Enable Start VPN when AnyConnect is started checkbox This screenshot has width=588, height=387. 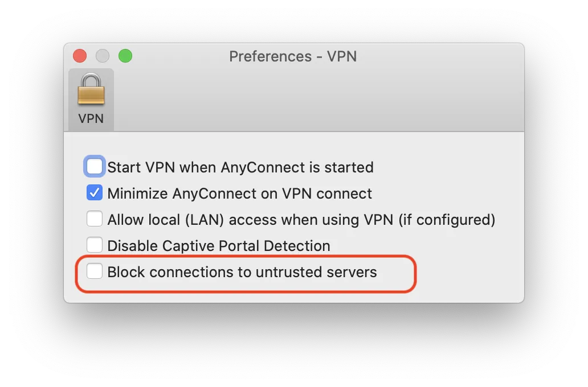click(x=95, y=167)
